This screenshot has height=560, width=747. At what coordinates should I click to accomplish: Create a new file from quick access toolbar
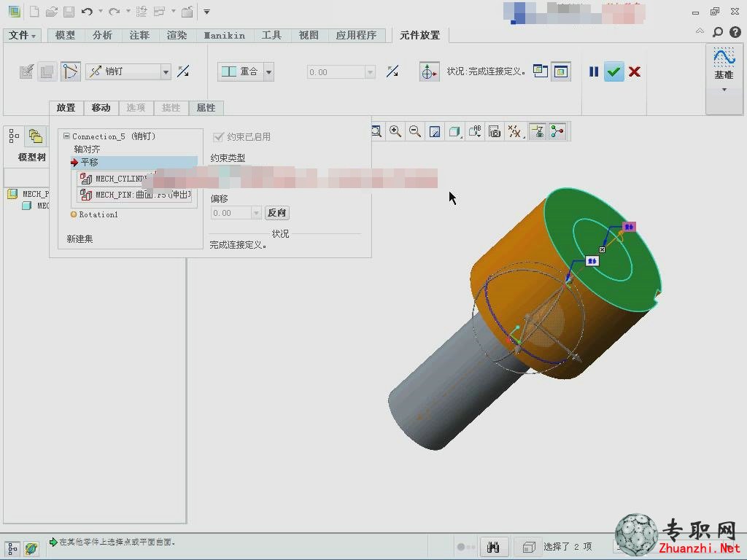pyautogui.click(x=34, y=12)
